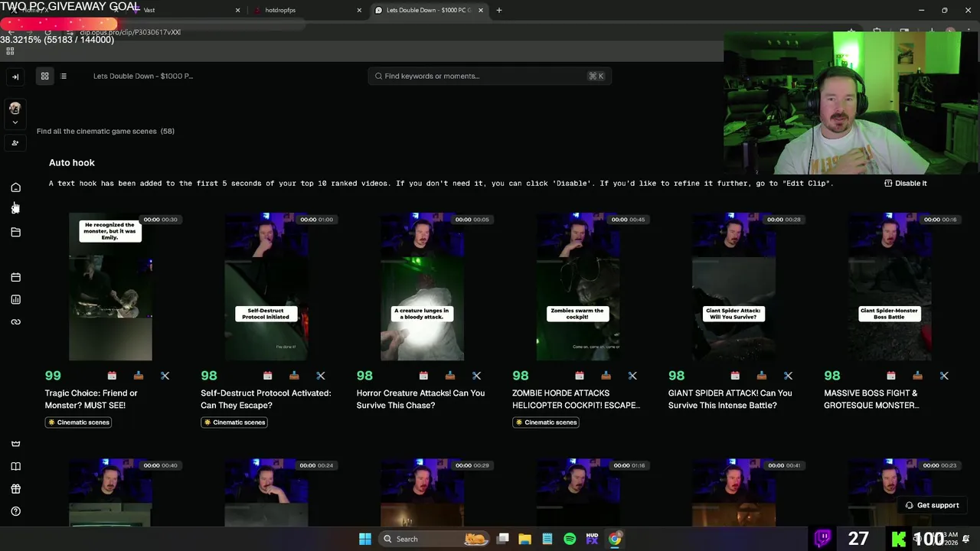Image resolution: width=980 pixels, height=551 pixels.
Task: Open a new browser tab
Action: 499,10
